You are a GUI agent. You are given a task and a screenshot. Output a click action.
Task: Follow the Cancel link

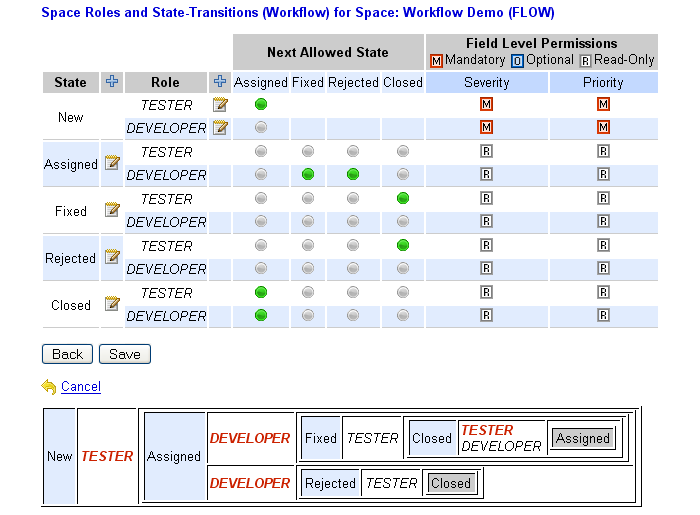[x=81, y=386]
